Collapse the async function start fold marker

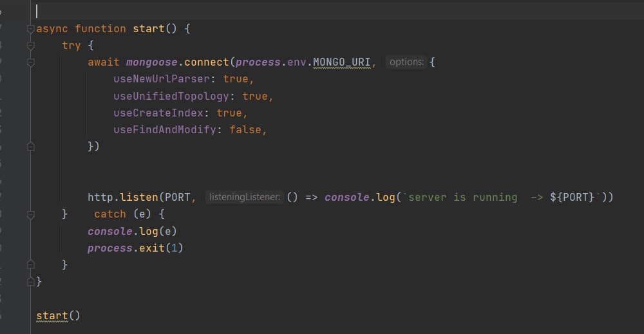point(31,29)
